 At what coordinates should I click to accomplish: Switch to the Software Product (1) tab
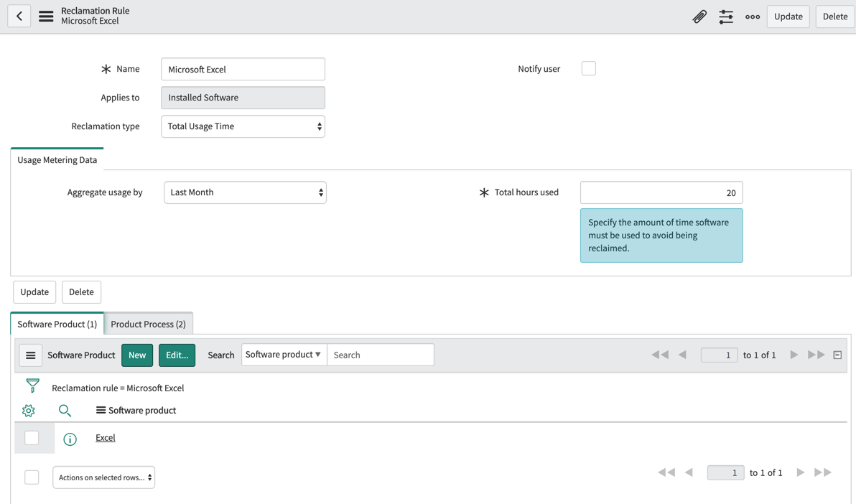tap(57, 324)
